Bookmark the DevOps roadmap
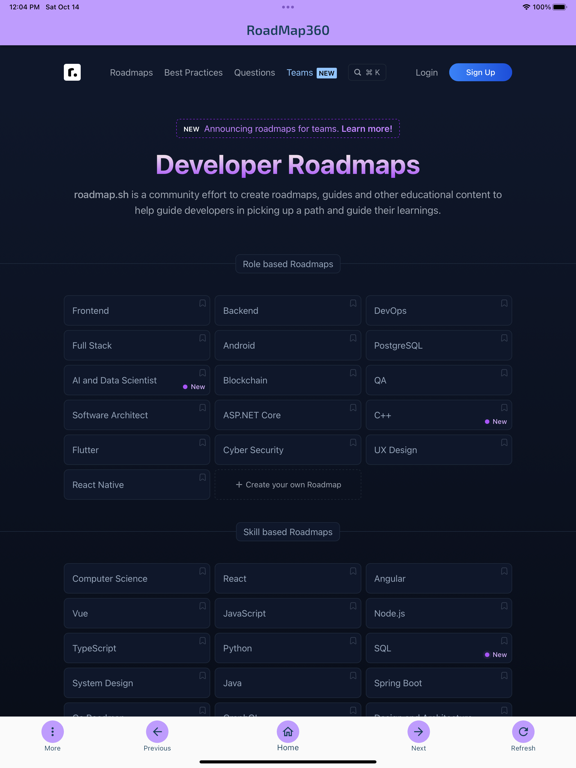Viewport: 576px width, 768px height. (504, 303)
